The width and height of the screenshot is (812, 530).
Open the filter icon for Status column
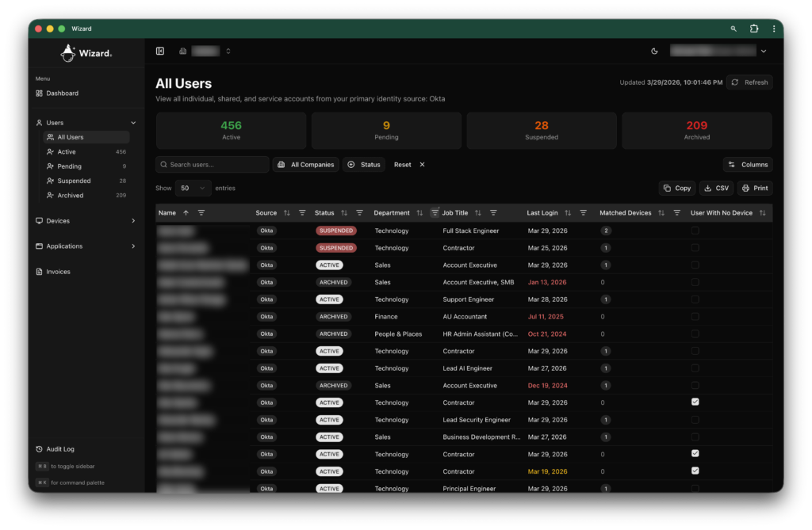pyautogui.click(x=359, y=213)
